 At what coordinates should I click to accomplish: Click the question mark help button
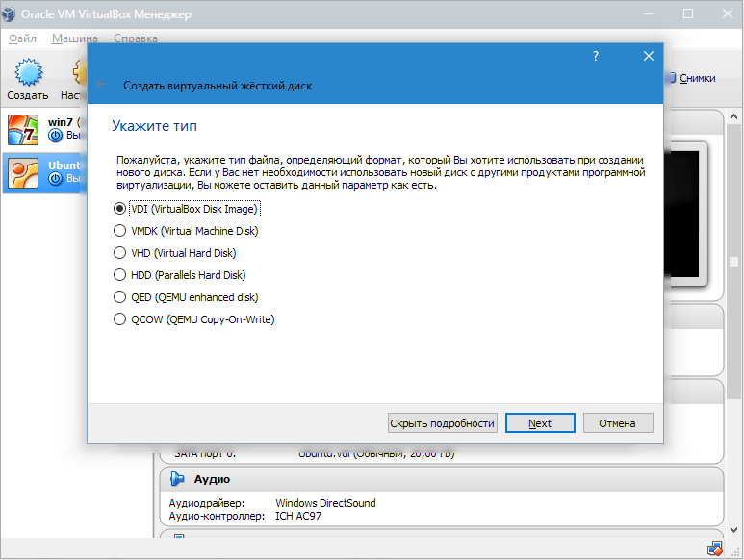pos(596,57)
